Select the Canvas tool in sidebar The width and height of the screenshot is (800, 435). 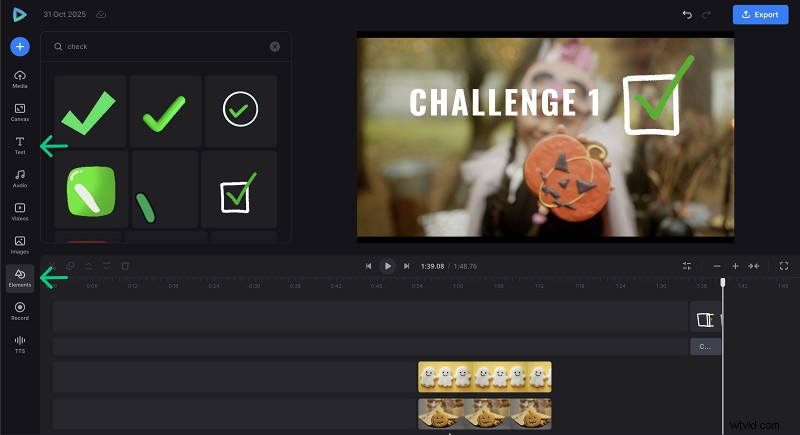[x=20, y=111]
